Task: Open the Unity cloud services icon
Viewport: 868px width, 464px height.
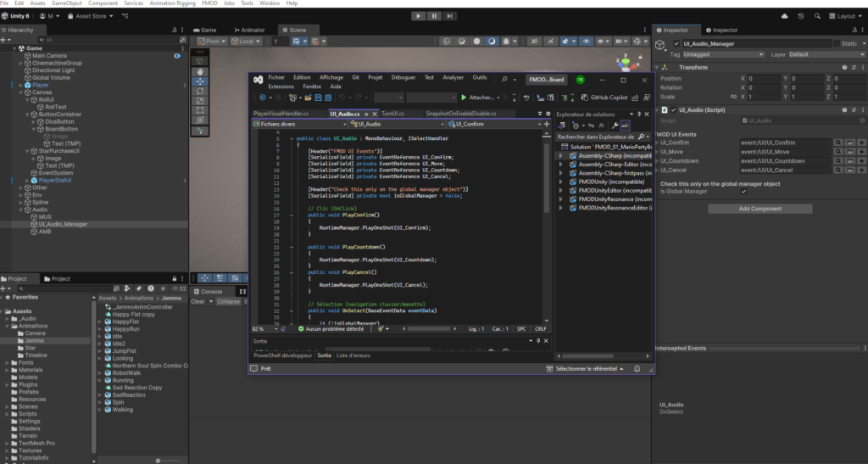Action: pyautogui.click(x=787, y=15)
